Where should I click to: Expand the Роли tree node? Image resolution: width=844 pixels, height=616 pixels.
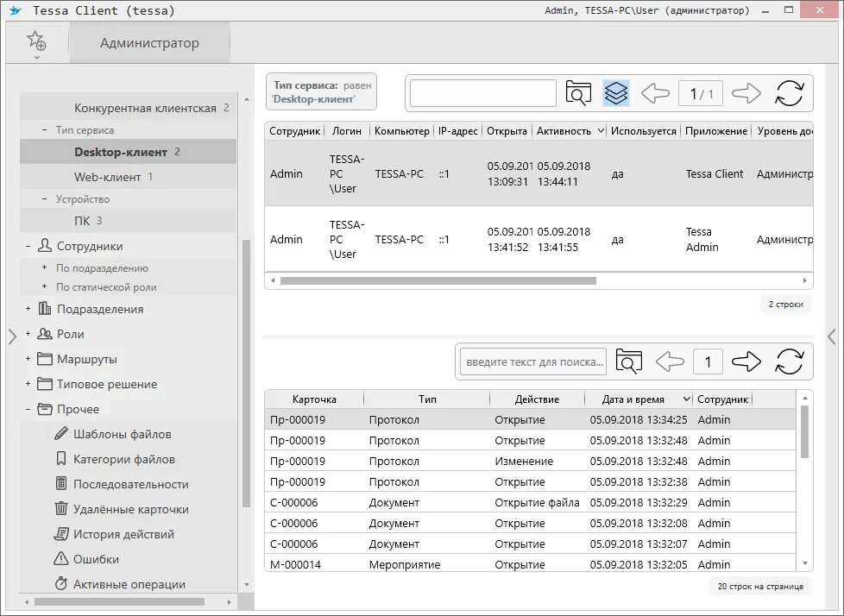(x=28, y=334)
